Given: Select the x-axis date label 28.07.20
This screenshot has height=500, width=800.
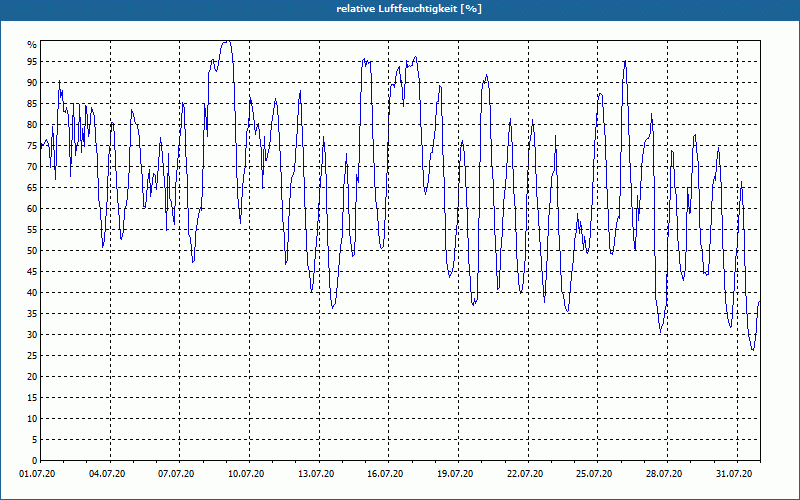Looking at the screenshot, I should coord(664,474).
